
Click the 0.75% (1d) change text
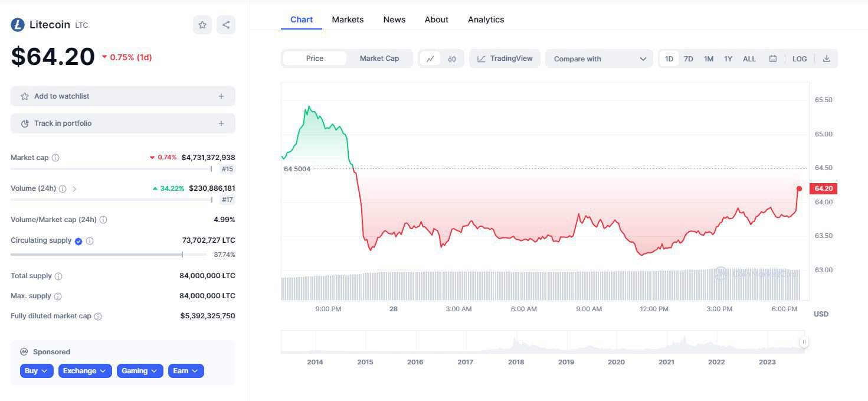pos(126,57)
